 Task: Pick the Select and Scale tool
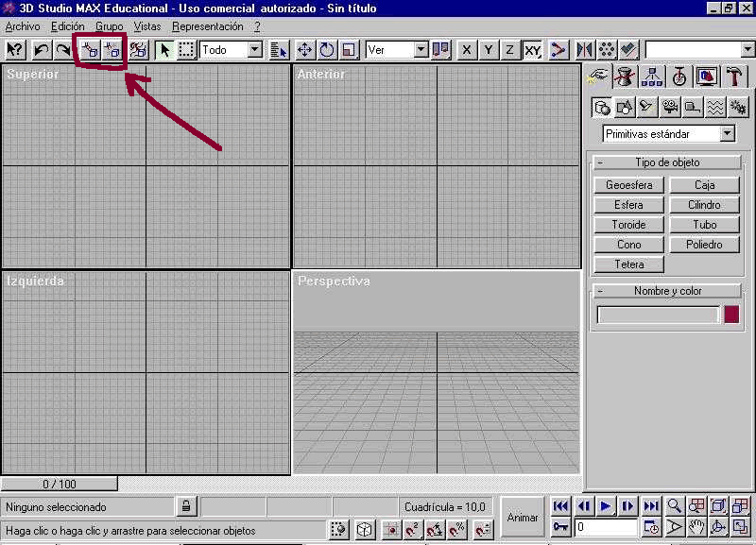349,50
